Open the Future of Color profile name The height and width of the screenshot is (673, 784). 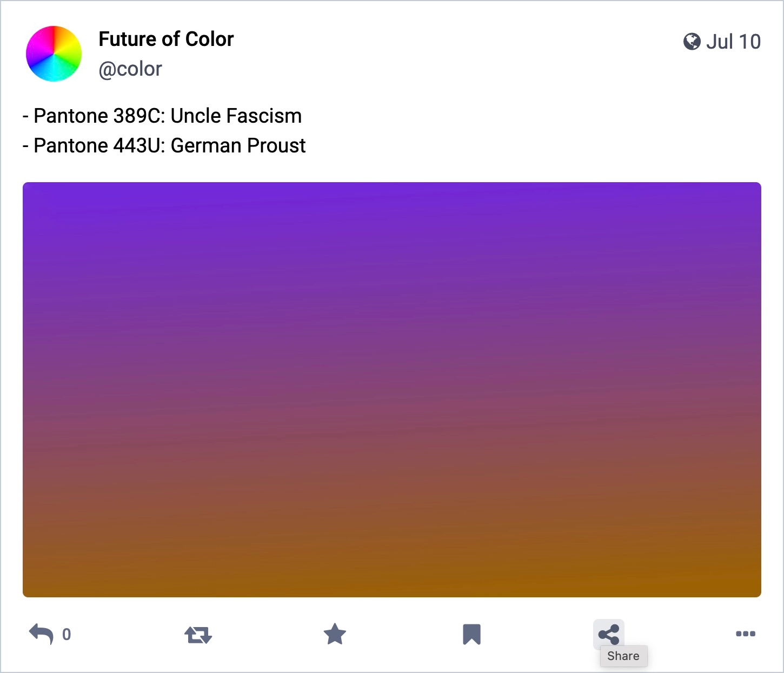tap(166, 39)
